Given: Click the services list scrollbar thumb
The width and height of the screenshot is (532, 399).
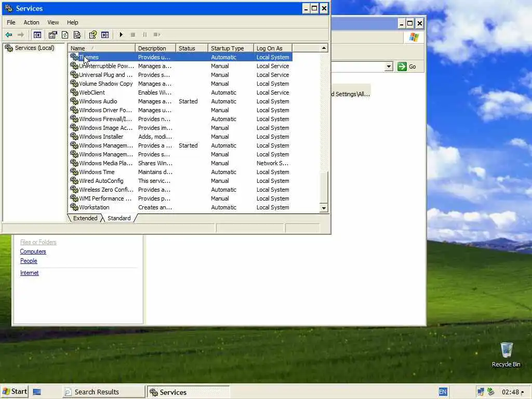Looking at the screenshot, I should coord(324,187).
